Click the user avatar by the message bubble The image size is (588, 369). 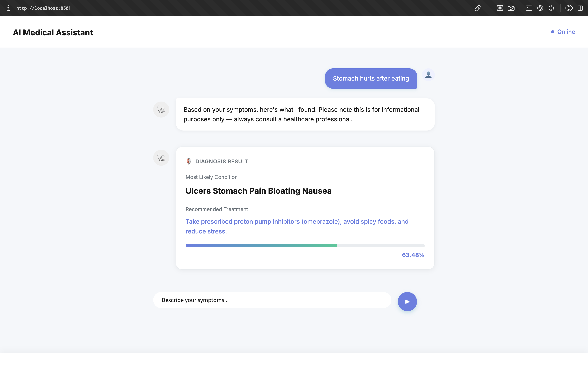(429, 75)
